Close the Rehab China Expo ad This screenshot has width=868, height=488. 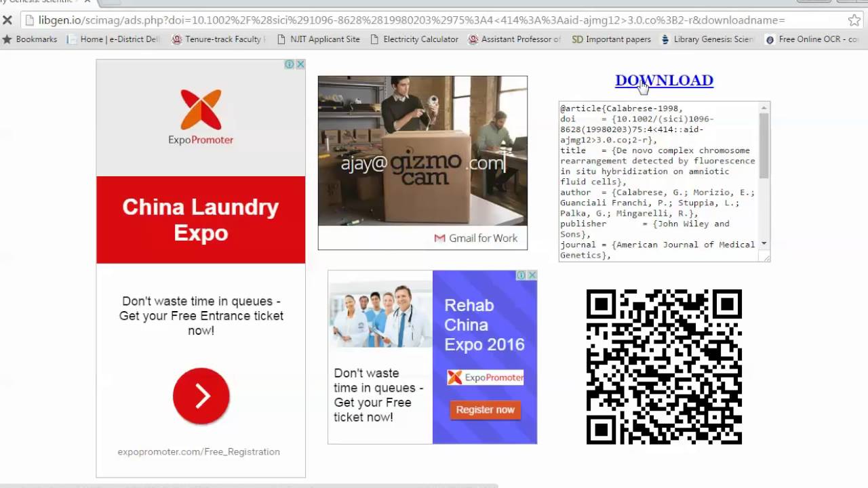pyautogui.click(x=532, y=275)
